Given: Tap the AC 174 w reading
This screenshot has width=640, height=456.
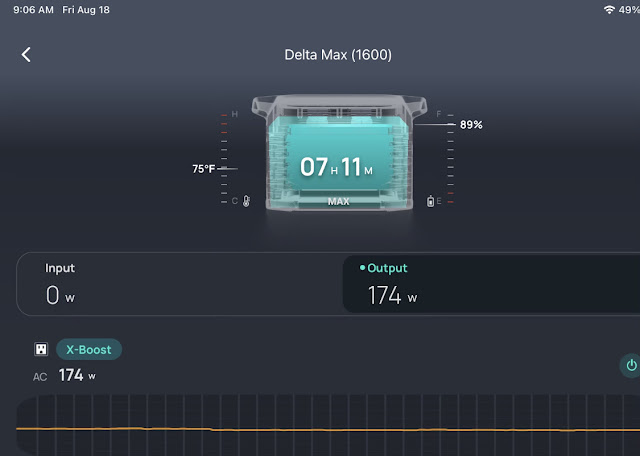Looking at the screenshot, I should click(x=64, y=375).
